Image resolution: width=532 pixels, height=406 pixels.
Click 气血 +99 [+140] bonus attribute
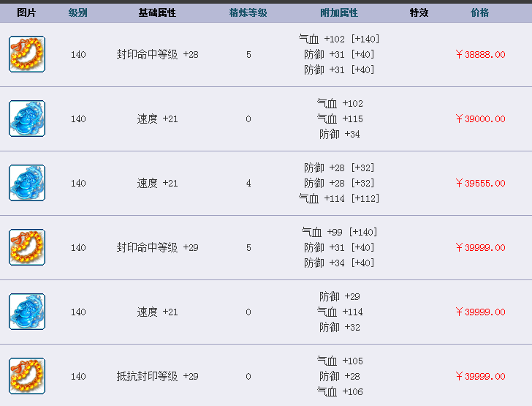[339, 232]
